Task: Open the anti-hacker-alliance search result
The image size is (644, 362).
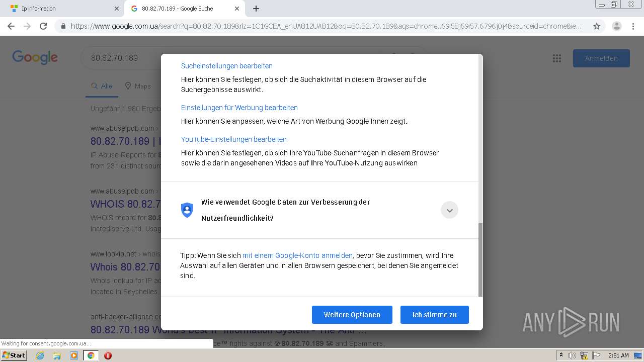Action: 229,330
